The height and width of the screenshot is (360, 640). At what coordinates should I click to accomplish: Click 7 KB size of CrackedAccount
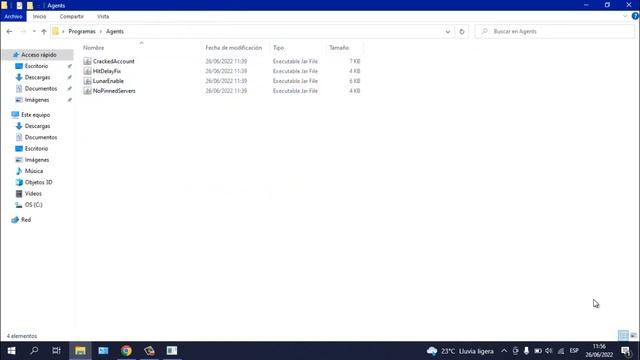(355, 61)
